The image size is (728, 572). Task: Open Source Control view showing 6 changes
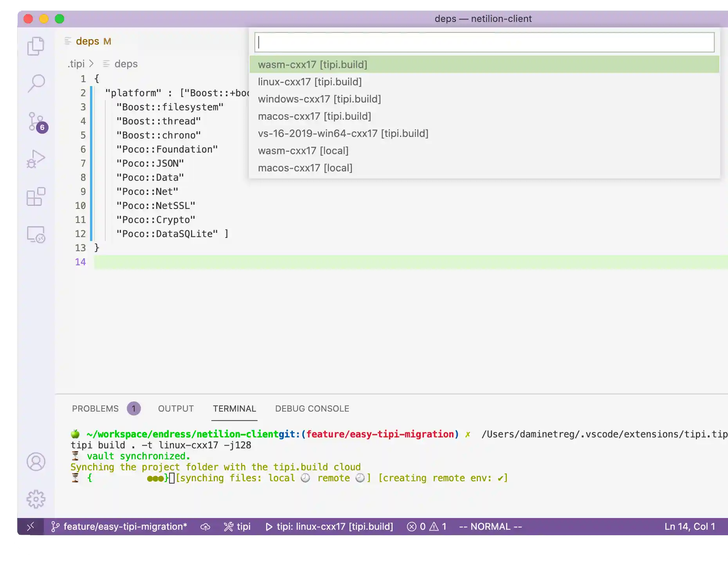36,121
